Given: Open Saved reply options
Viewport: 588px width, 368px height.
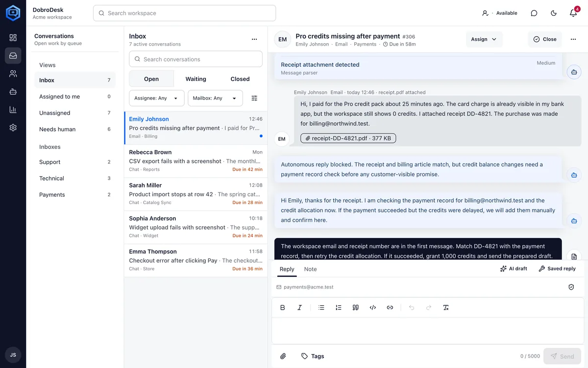Looking at the screenshot, I should (x=557, y=269).
